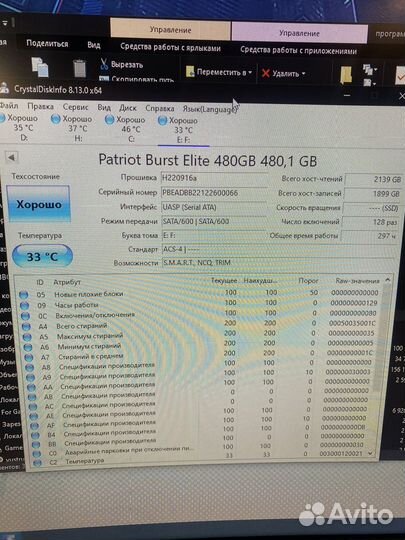Image resolution: width=405 pixels, height=540 pixels.
Task: Open Поделиться tab in Explorer
Action: [x=47, y=44]
